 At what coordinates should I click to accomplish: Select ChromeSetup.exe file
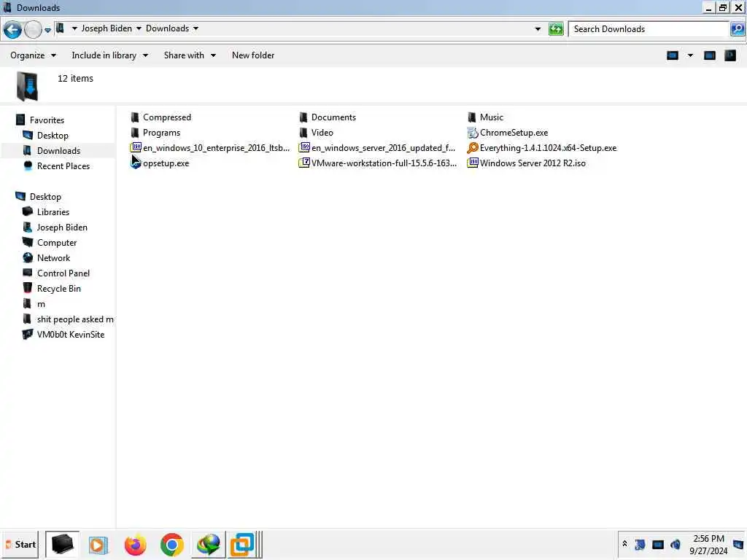(x=508, y=133)
